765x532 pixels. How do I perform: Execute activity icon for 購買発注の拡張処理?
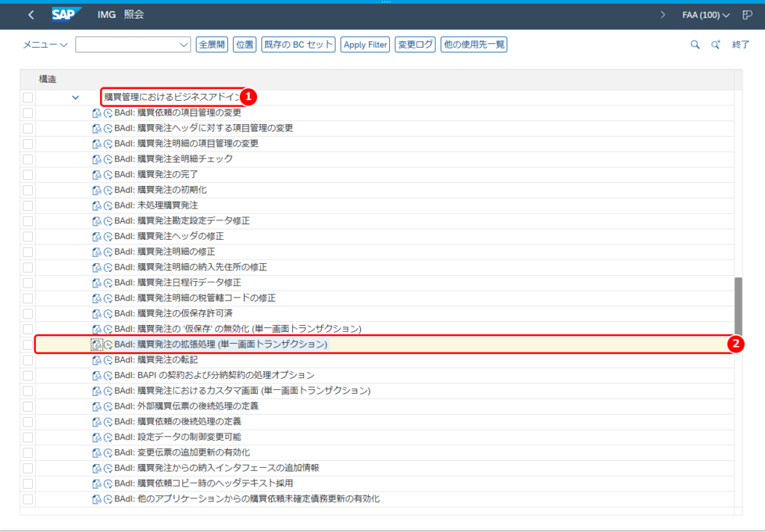coord(108,344)
